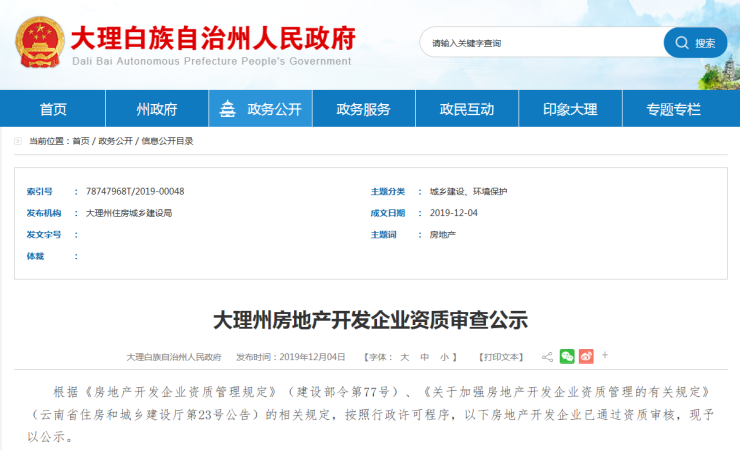Click the blue search button
Image resolution: width=740 pixels, height=450 pixels.
pos(695,43)
